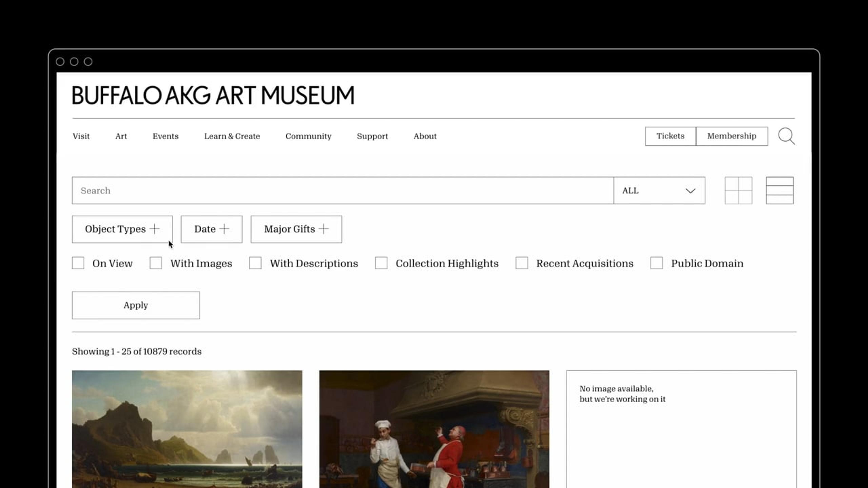The height and width of the screenshot is (488, 868).
Task: Click plus icon beside Date filter
Action: pyautogui.click(x=224, y=229)
